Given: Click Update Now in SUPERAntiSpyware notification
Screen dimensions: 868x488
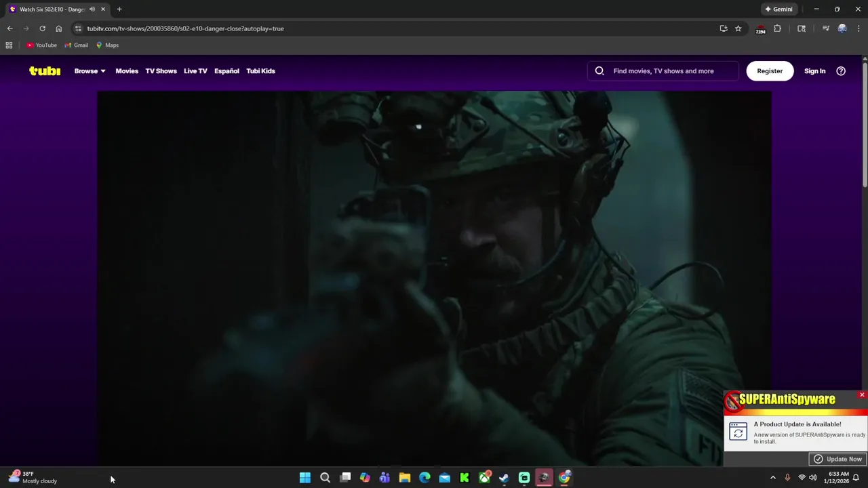Looking at the screenshot, I should [837, 459].
